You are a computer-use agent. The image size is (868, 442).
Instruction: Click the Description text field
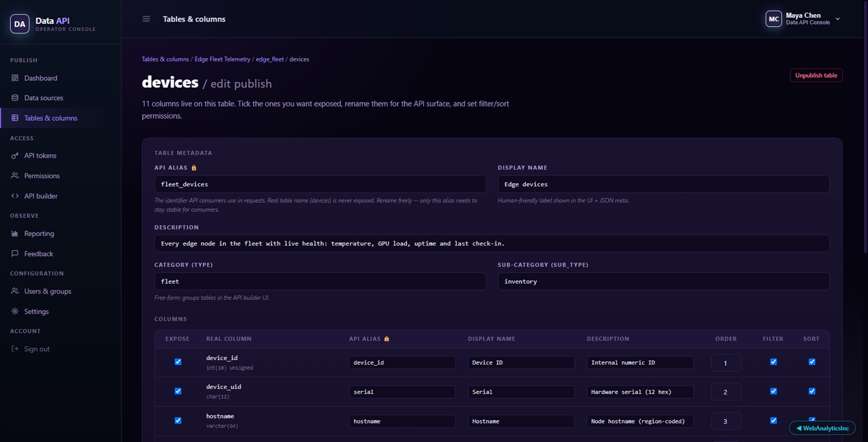click(492, 244)
